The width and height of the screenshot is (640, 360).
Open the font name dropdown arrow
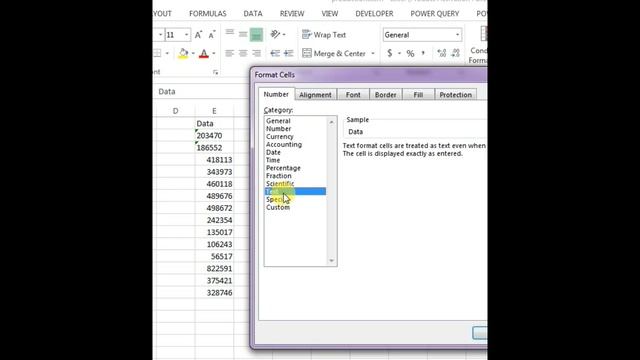(160, 35)
